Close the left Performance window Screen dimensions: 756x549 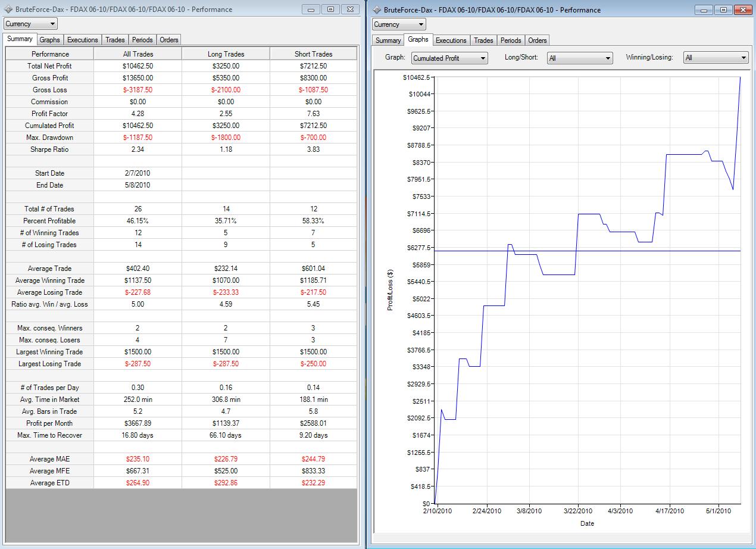pyautogui.click(x=351, y=9)
